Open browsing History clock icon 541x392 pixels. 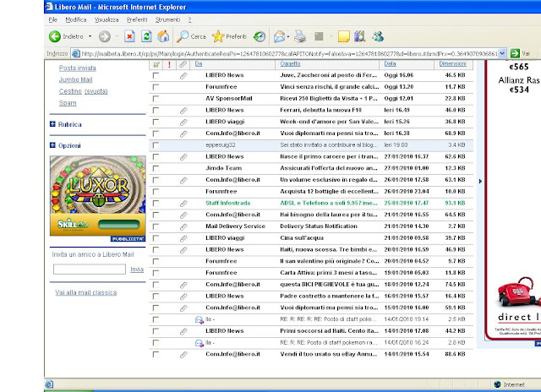260,36
